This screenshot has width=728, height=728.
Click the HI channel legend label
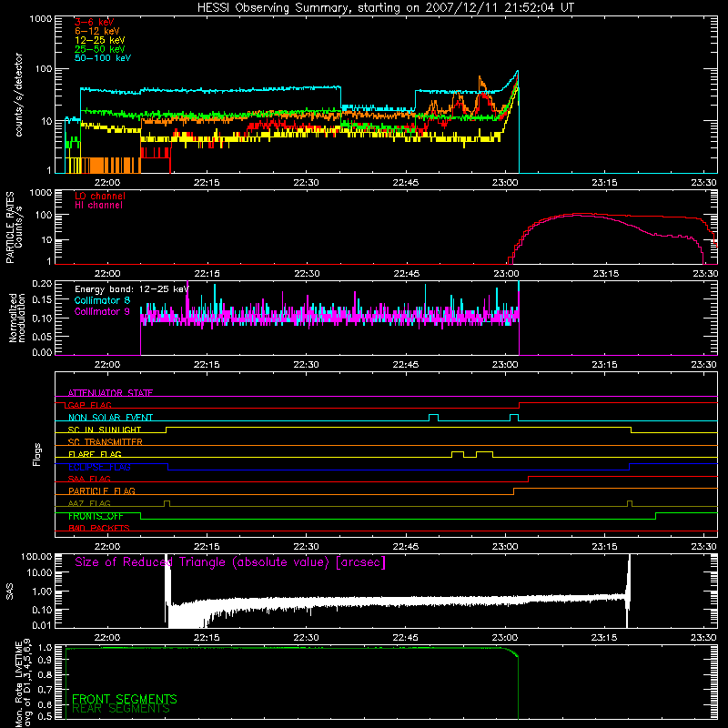tap(98, 206)
